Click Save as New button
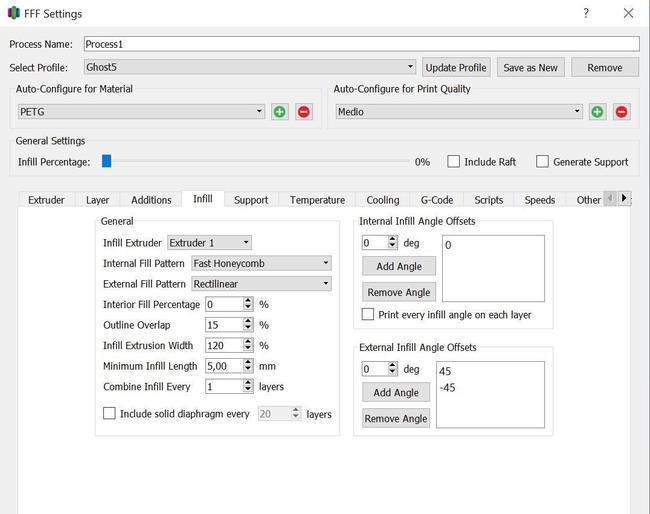Screen dimensions: 650x514 pyautogui.click(x=531, y=68)
